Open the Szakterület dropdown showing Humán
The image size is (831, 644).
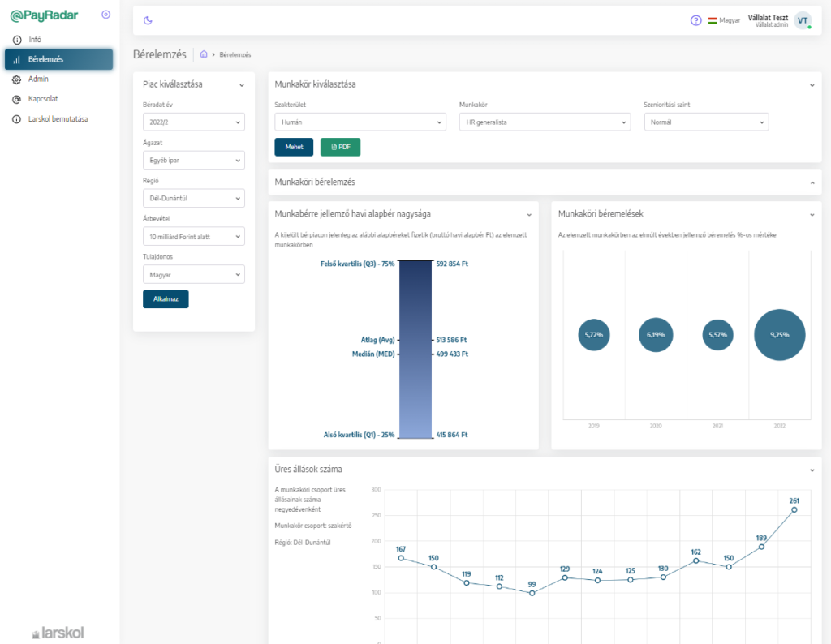coord(360,122)
